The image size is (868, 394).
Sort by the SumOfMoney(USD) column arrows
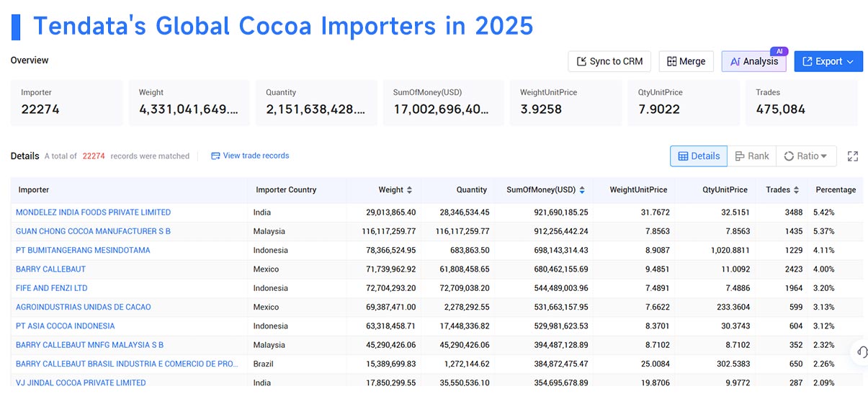tap(582, 190)
